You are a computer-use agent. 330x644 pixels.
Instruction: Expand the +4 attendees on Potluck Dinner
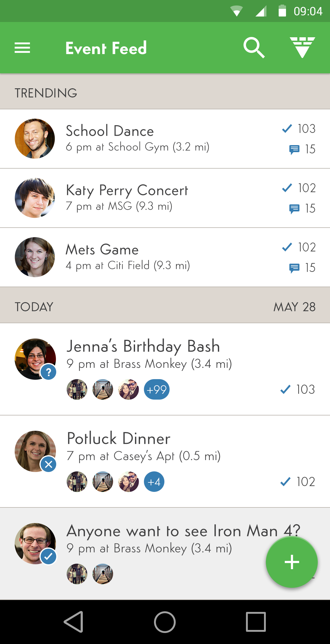154,482
